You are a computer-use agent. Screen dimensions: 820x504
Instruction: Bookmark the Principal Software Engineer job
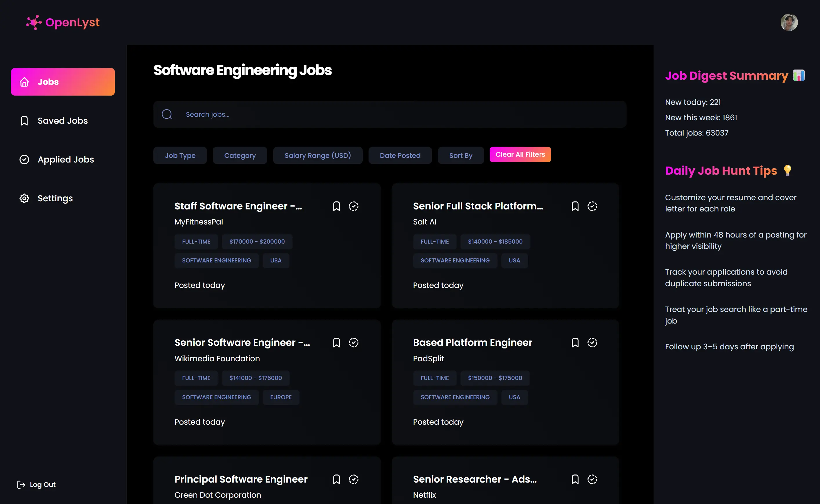[x=336, y=479]
